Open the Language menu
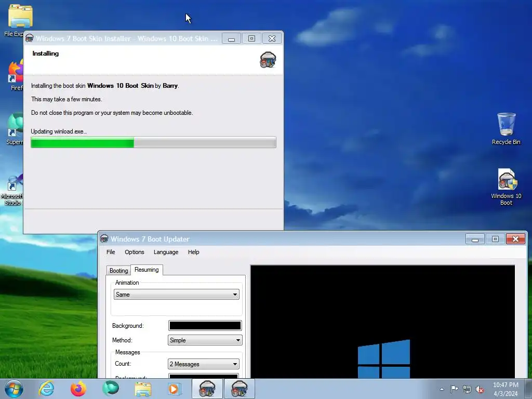This screenshot has width=532, height=399. (166, 252)
